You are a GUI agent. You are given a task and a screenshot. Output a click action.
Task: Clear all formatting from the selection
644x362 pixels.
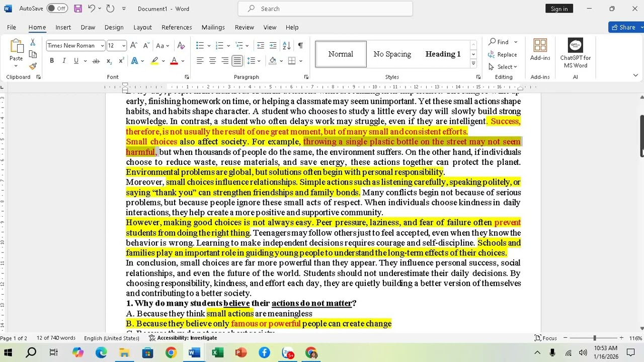tap(181, 46)
